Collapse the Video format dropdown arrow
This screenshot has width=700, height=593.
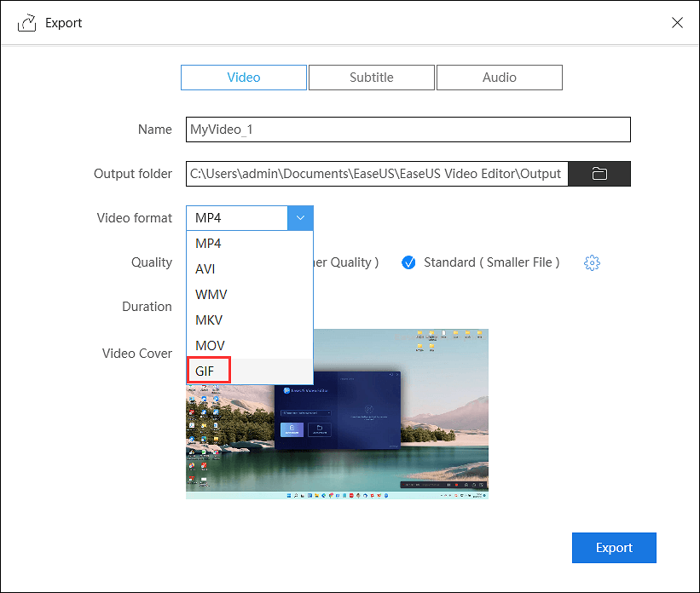(x=300, y=218)
